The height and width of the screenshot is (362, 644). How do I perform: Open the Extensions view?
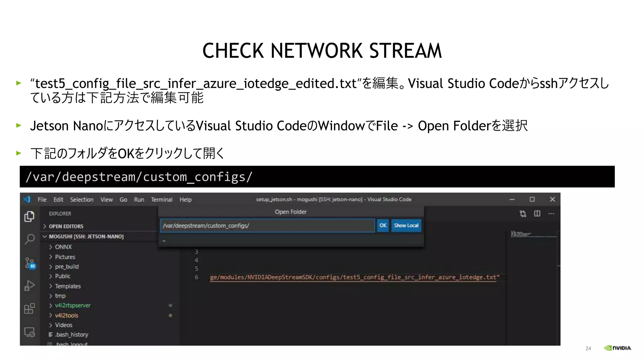pos(29,309)
